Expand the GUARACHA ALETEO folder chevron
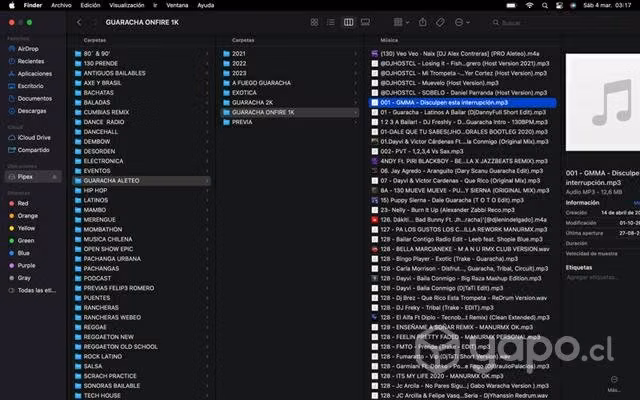The height and width of the screenshot is (400, 640). (207, 181)
